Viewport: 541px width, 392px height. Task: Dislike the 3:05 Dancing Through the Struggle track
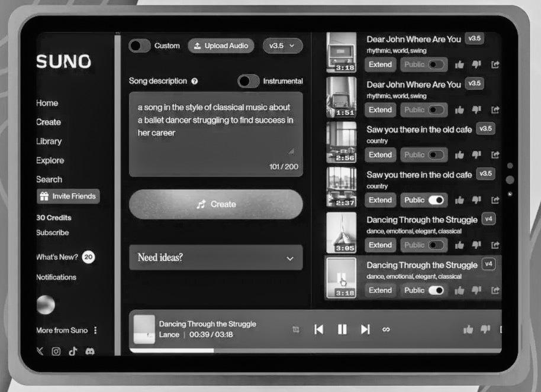click(477, 245)
